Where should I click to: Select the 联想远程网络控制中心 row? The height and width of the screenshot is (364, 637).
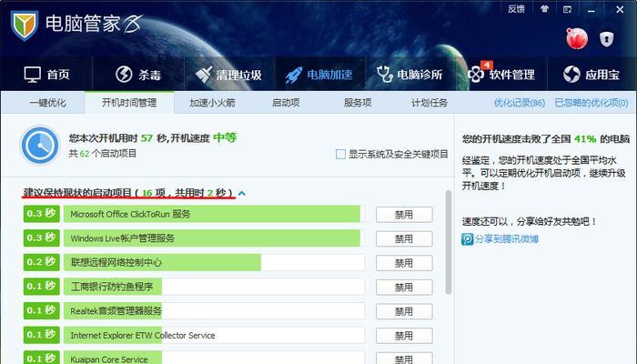tap(214, 262)
